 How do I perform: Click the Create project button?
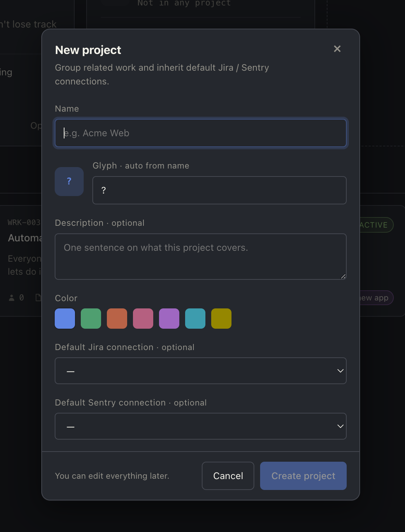pyautogui.click(x=303, y=476)
